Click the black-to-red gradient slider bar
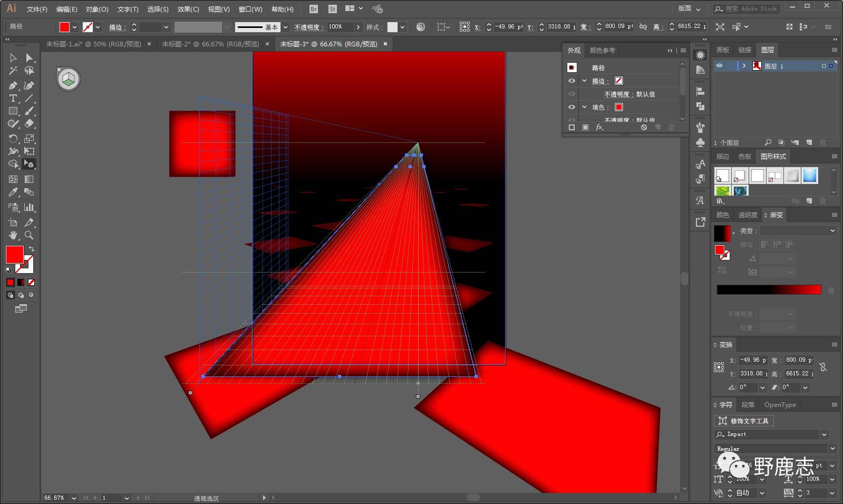 [x=768, y=289]
